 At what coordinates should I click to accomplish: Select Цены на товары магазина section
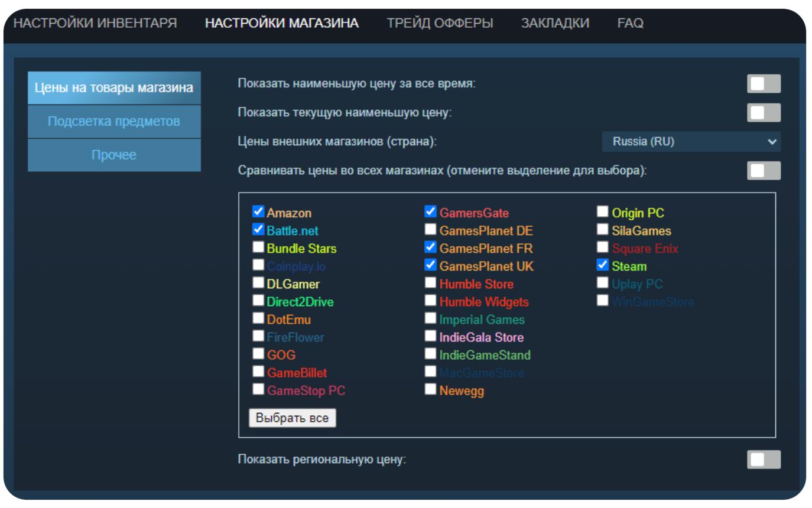tap(114, 88)
